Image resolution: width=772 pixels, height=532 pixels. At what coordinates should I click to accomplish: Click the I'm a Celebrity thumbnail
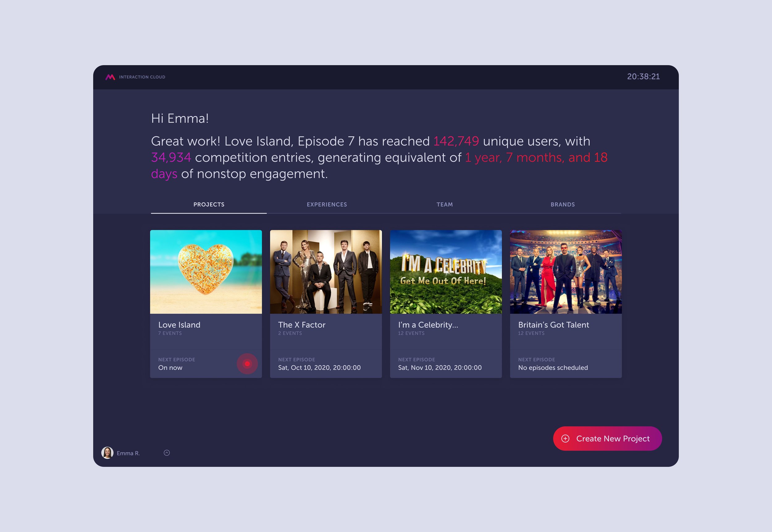click(446, 272)
